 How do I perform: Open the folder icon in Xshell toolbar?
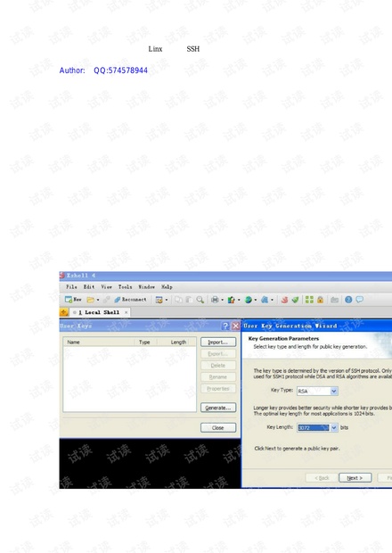(x=91, y=300)
